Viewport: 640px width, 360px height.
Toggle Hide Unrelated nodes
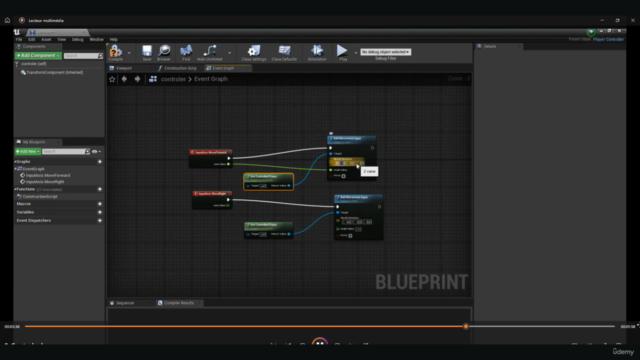pos(210,52)
